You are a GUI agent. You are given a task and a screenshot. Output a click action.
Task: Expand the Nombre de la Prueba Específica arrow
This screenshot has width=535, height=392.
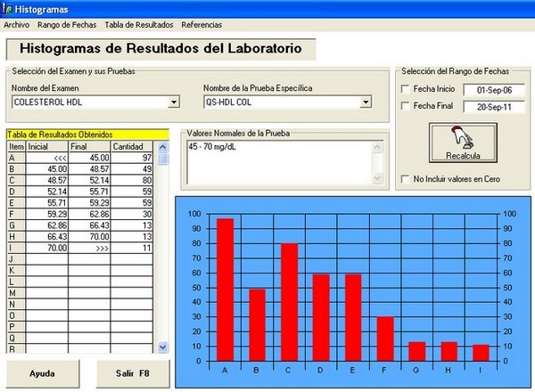point(366,102)
